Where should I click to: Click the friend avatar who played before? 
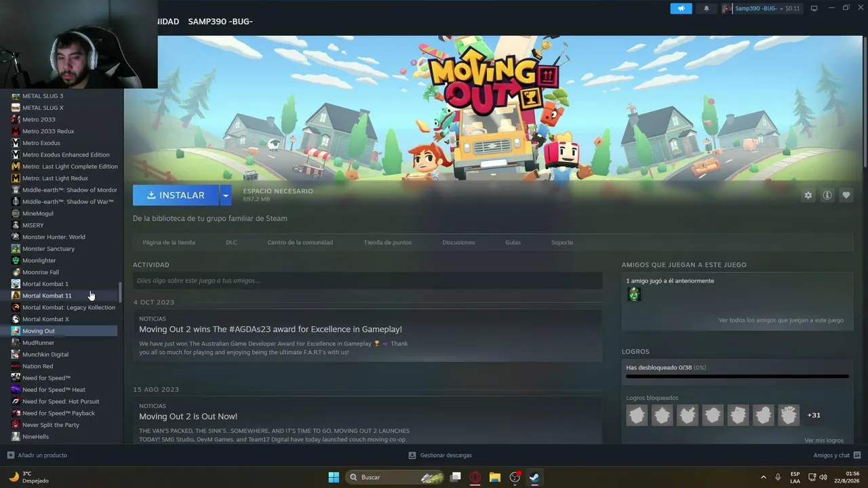tap(634, 295)
